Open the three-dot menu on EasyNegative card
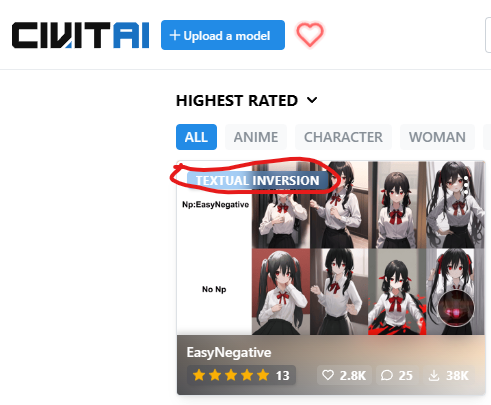Viewport: 491px width, 405px height. coord(466,185)
